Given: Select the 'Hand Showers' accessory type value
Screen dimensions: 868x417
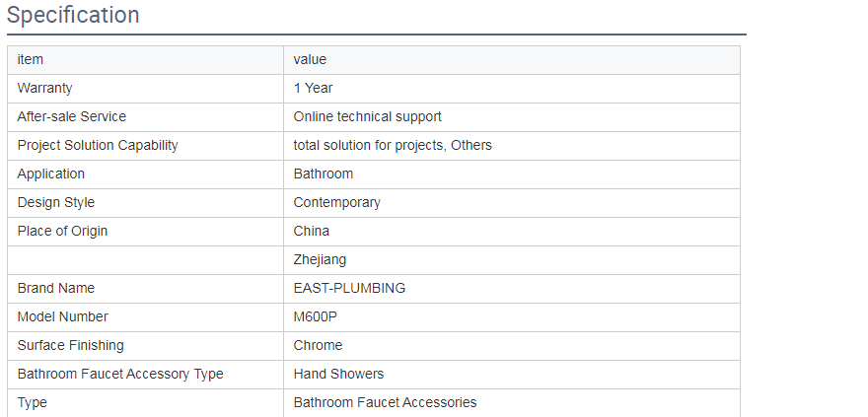Looking at the screenshot, I should coord(338,375).
